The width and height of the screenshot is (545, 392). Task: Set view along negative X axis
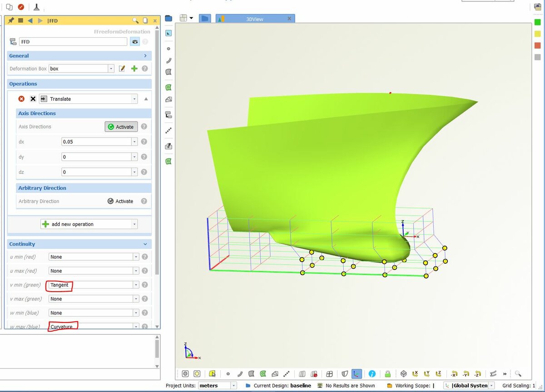pos(454,374)
